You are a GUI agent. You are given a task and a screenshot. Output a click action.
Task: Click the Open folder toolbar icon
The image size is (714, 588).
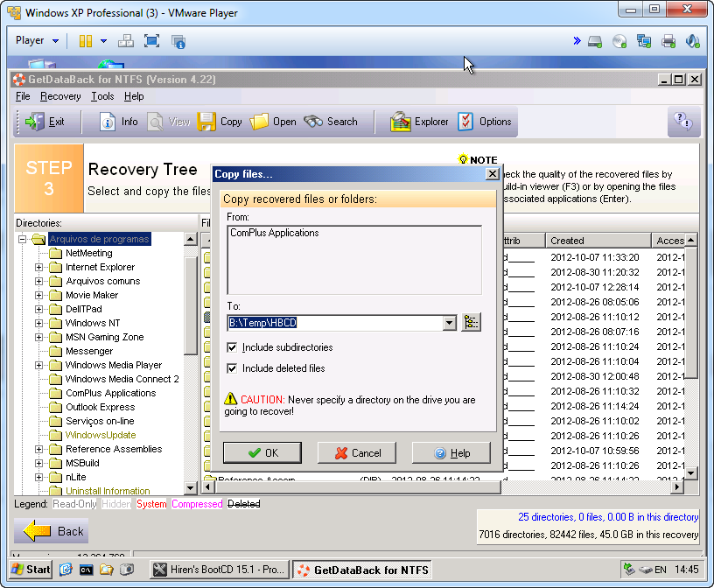(259, 122)
